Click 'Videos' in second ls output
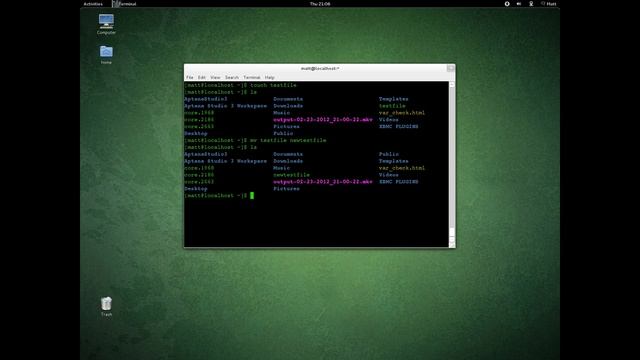This screenshot has height=360, width=640. click(389, 175)
